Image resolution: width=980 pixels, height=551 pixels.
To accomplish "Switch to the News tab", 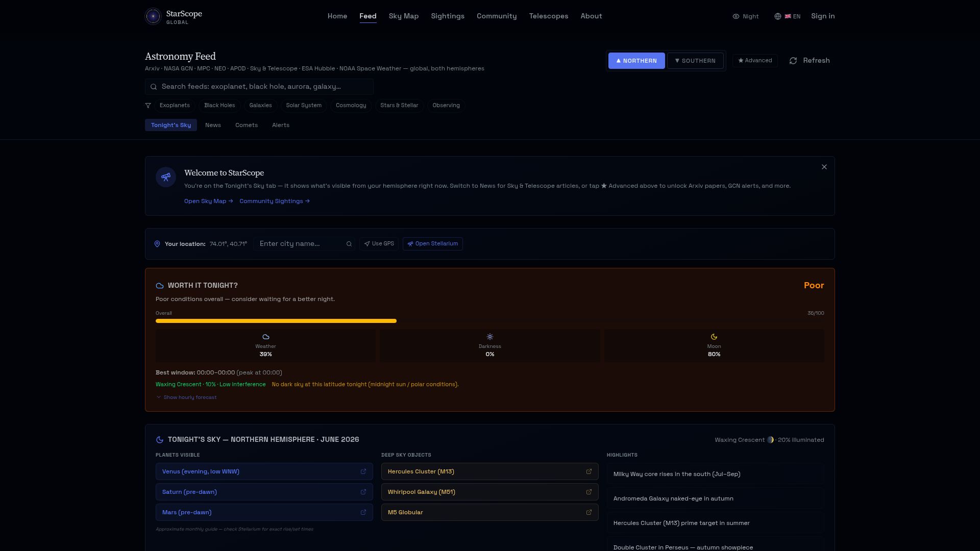I will pos(213,125).
